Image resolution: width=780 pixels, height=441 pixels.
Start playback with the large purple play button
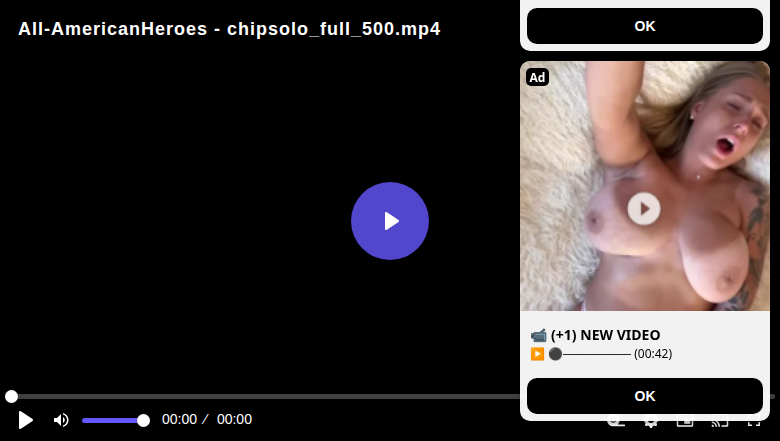pos(390,221)
